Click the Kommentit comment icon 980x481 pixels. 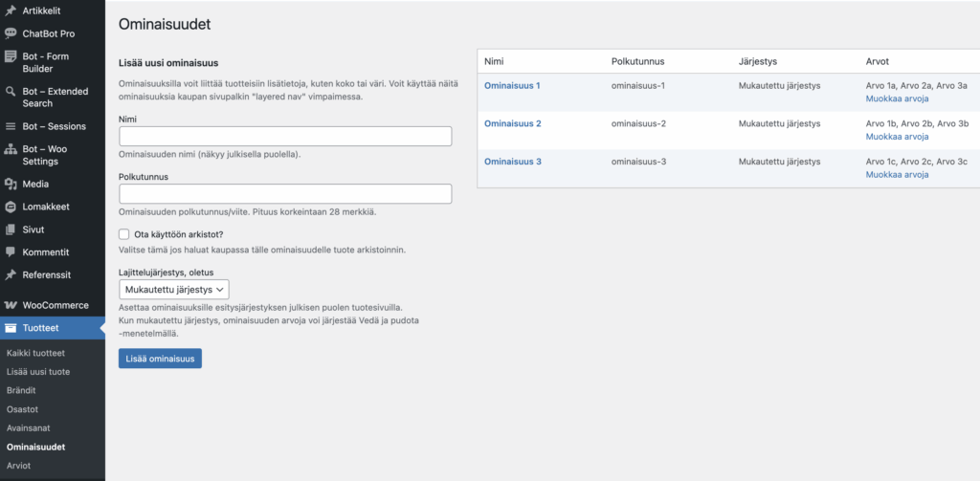pyautogui.click(x=11, y=252)
